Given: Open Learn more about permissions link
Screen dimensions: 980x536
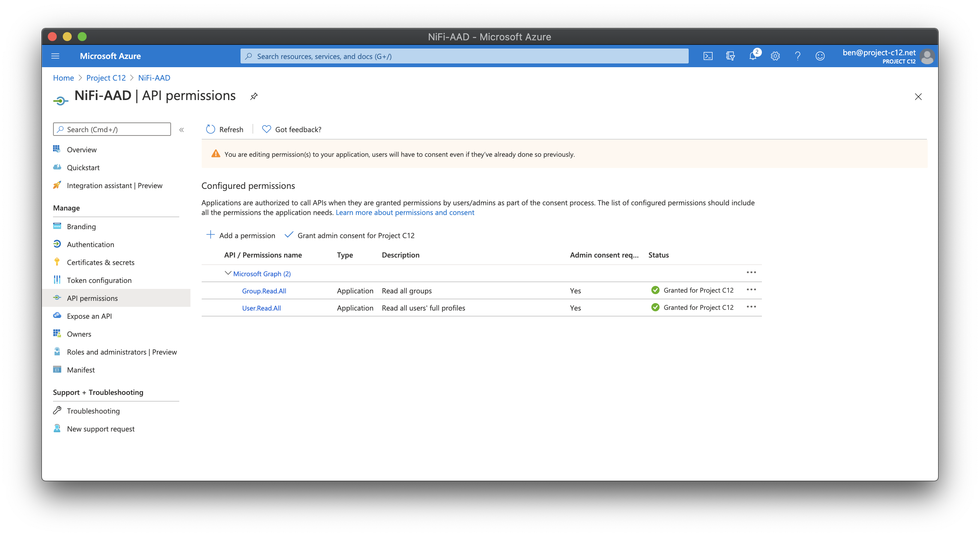Looking at the screenshot, I should [x=405, y=212].
